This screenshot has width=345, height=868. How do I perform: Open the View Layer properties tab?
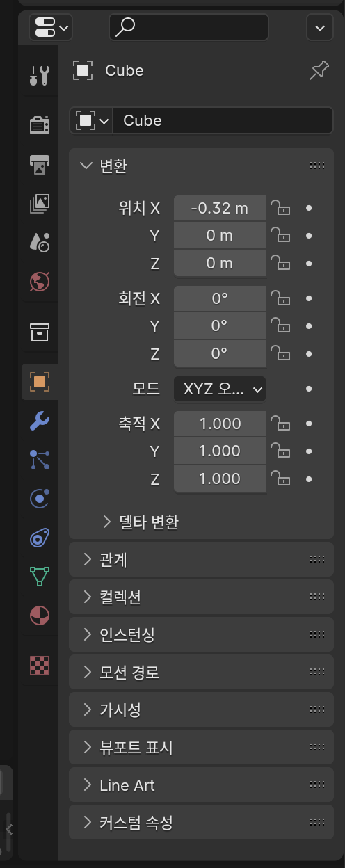click(x=40, y=203)
